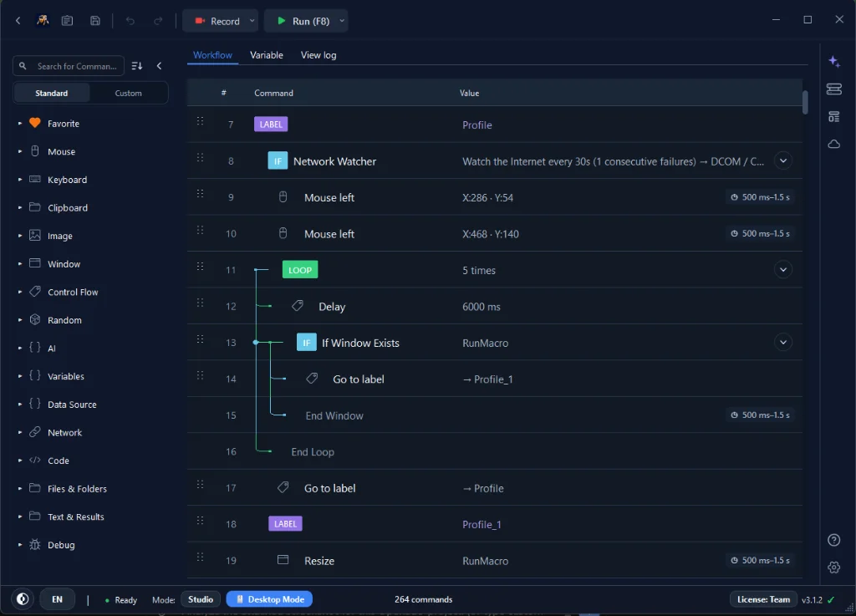Image resolution: width=856 pixels, height=616 pixels.
Task: Click the Profile_1 label value in row 18
Action: click(481, 524)
